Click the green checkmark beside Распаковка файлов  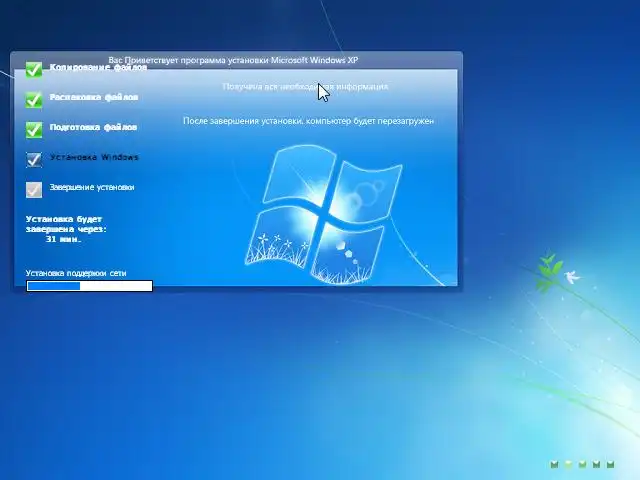click(34, 99)
